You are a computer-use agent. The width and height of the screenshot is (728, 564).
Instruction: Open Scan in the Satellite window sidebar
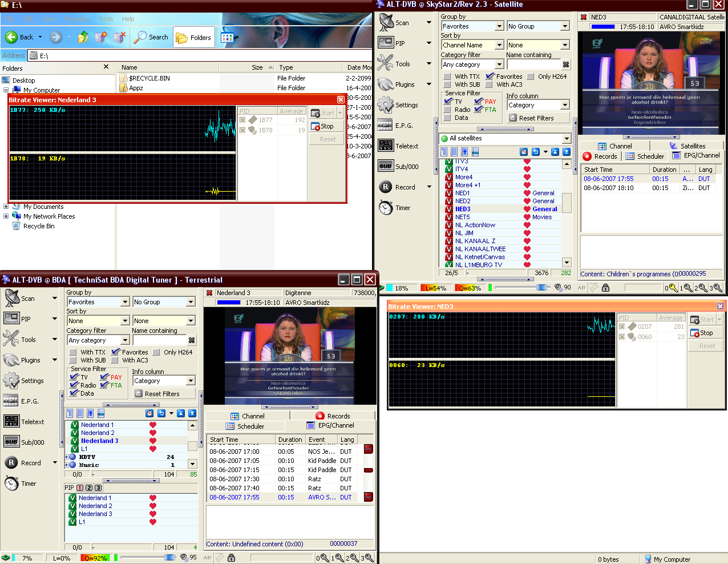(x=386, y=23)
